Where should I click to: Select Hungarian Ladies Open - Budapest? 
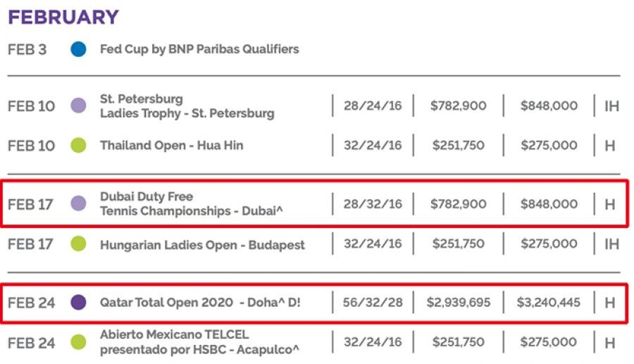click(202, 245)
